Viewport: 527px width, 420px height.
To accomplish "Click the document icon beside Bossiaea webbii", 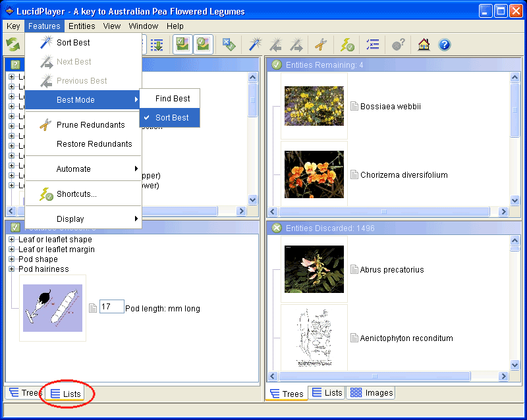I will coord(354,106).
